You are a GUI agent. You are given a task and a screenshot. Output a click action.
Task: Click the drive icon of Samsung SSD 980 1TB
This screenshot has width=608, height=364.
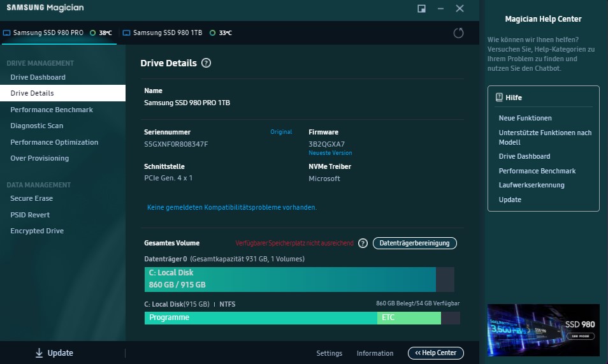(126, 33)
